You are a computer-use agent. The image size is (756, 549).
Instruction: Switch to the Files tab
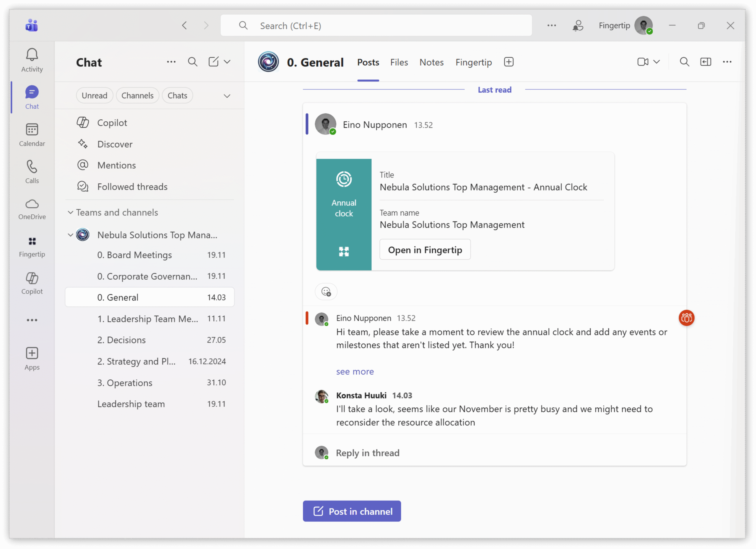(399, 62)
